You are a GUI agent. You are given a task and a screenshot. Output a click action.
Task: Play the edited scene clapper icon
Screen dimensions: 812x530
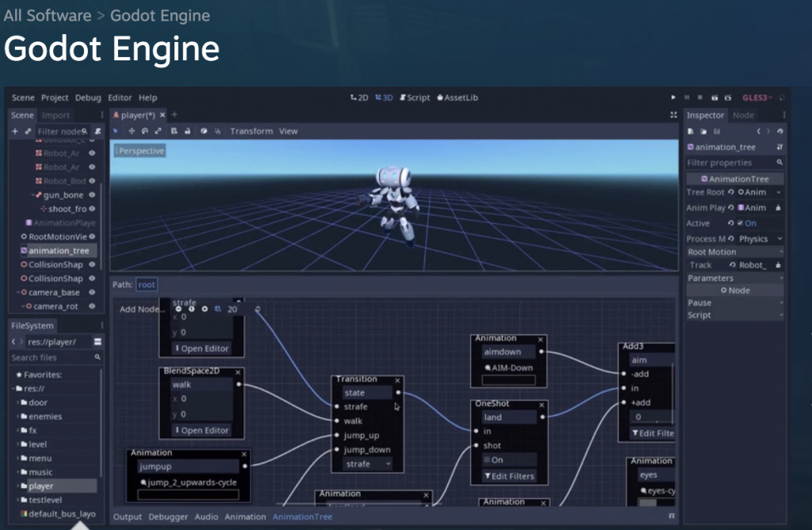click(714, 98)
